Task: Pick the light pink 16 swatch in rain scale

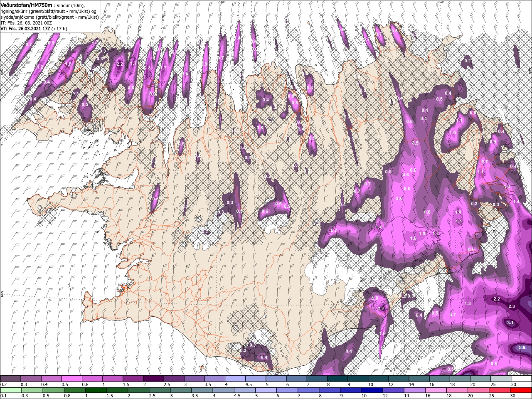Action: click(x=436, y=390)
